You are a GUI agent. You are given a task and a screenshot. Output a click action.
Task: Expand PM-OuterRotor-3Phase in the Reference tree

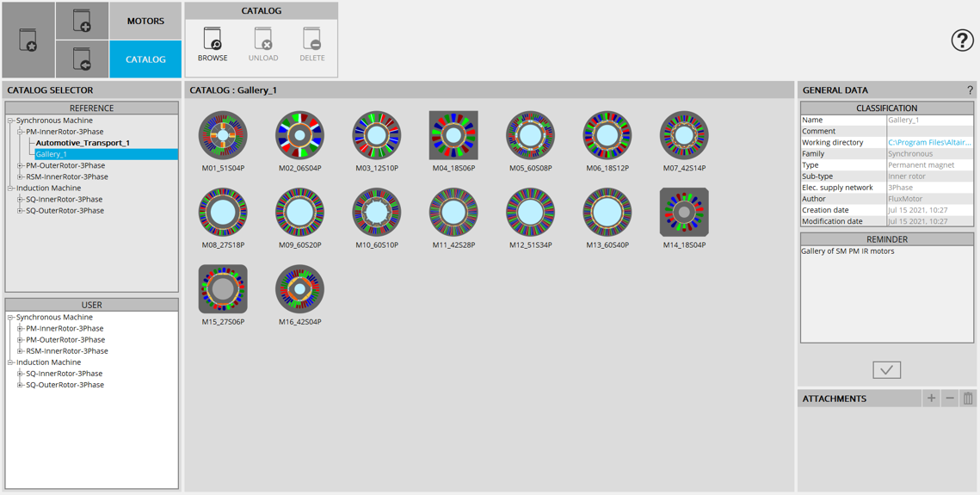(21, 165)
